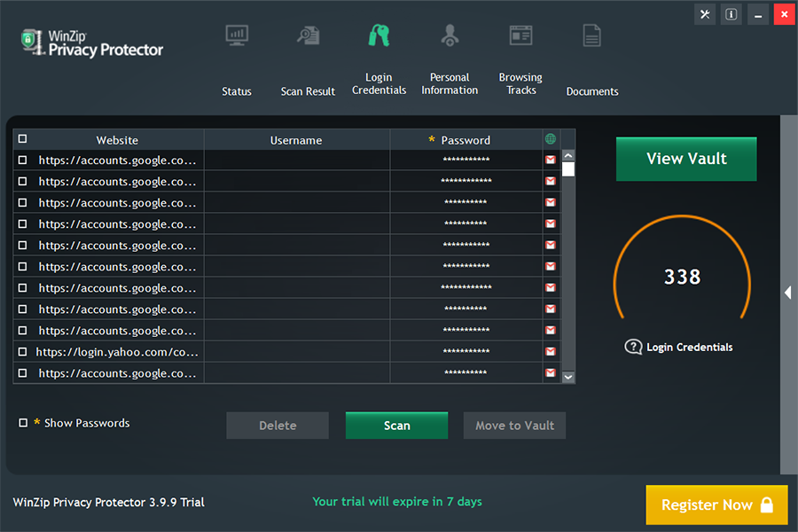Enable the Show Passwords checkbox
Image resolution: width=798 pixels, height=532 pixels.
coord(23,423)
